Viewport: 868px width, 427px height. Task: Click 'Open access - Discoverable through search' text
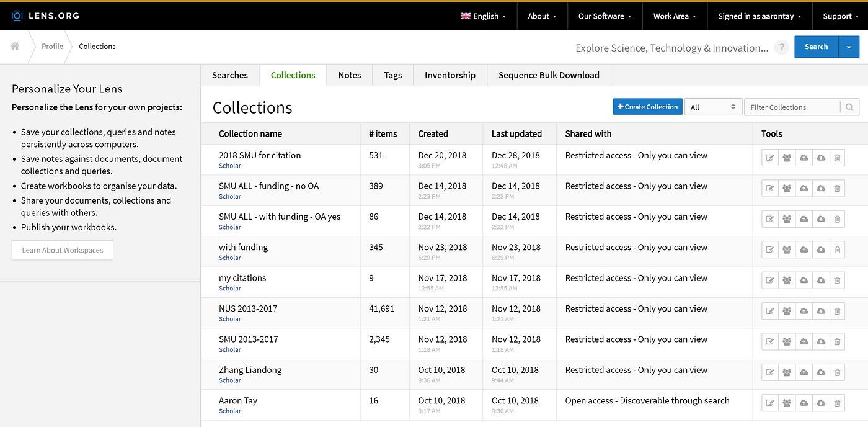[x=647, y=400]
